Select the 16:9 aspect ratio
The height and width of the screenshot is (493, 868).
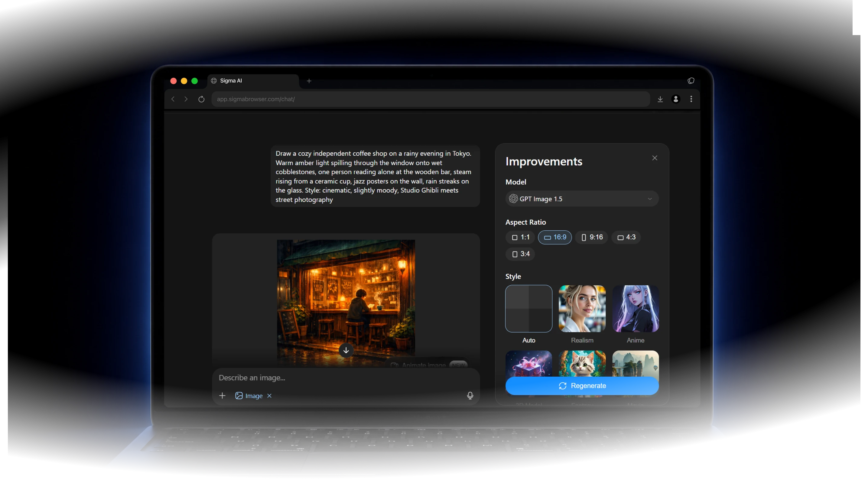(555, 237)
